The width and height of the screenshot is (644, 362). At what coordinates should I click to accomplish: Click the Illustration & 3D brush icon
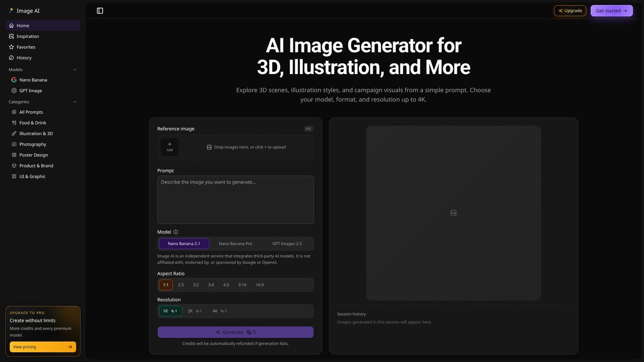click(x=14, y=134)
